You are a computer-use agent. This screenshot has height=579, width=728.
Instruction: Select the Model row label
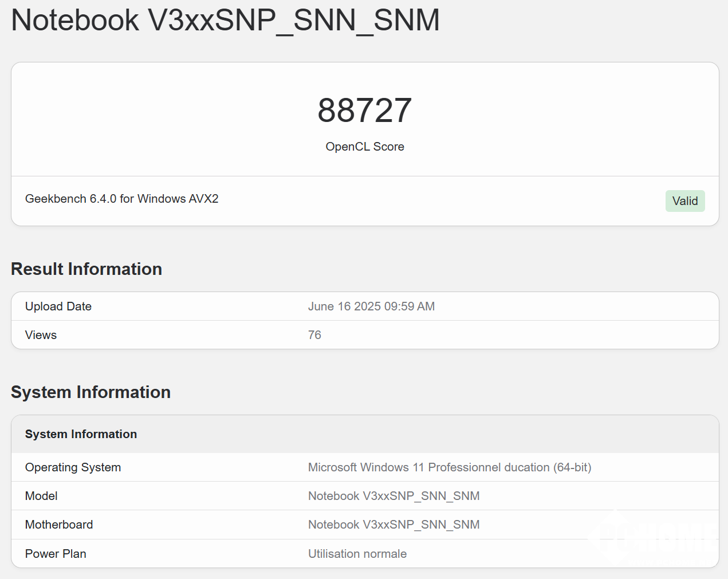[41, 496]
